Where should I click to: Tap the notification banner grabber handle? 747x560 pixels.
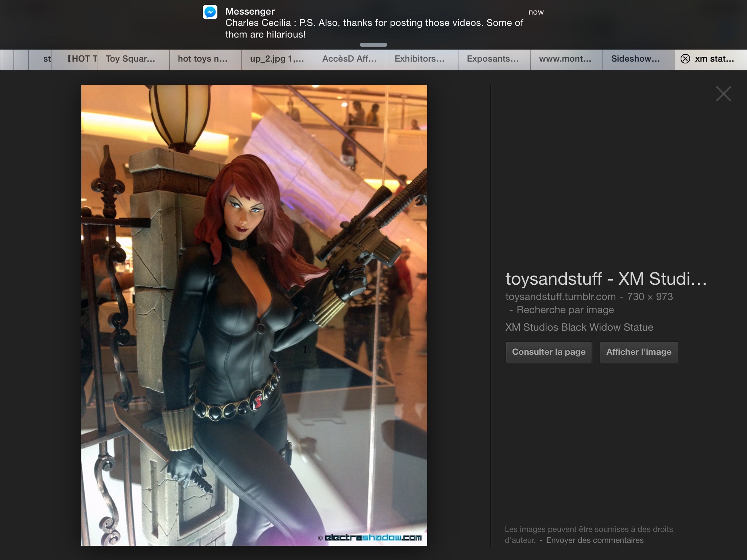click(x=373, y=45)
